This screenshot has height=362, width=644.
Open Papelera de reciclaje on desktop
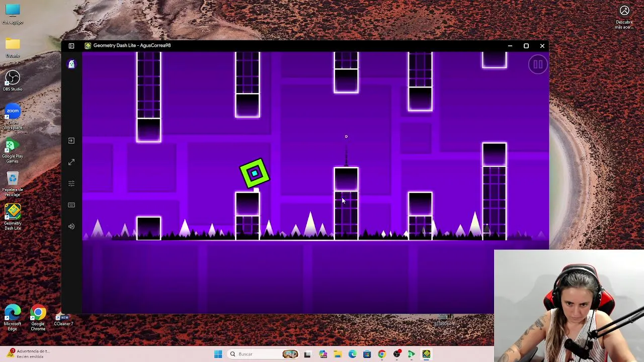tap(13, 185)
